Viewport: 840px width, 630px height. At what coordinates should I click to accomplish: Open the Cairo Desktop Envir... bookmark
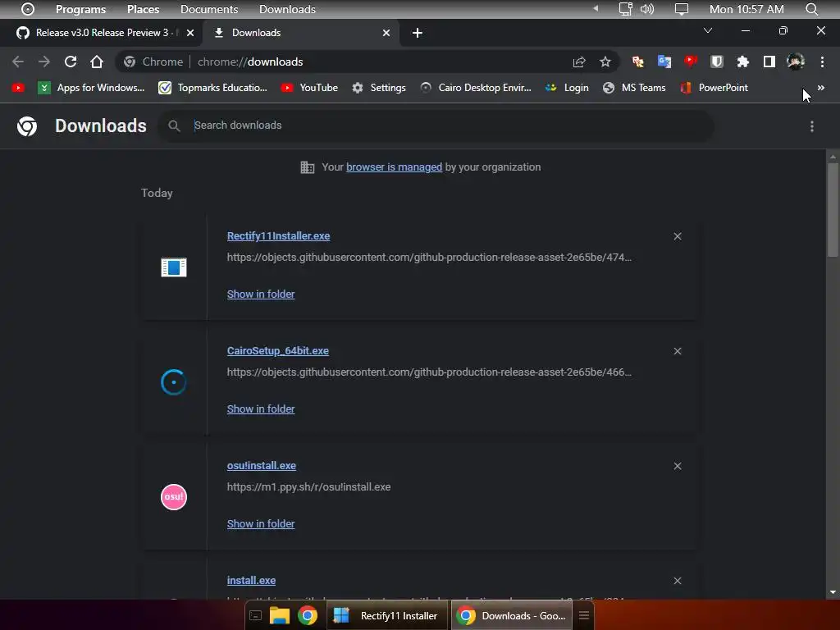476,87
